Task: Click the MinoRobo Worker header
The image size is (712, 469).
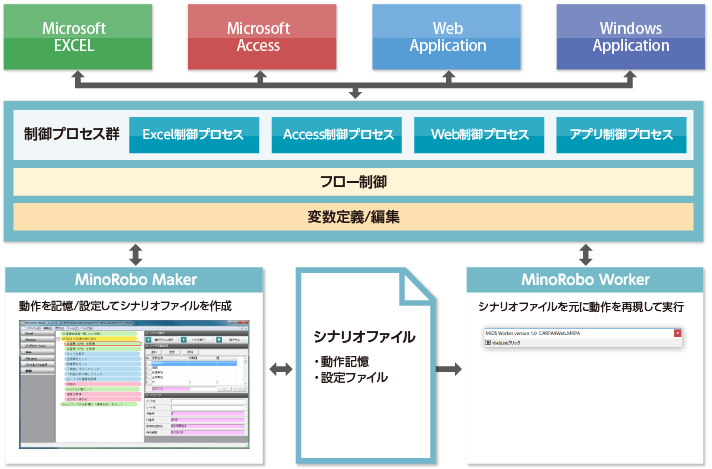Action: point(585,280)
